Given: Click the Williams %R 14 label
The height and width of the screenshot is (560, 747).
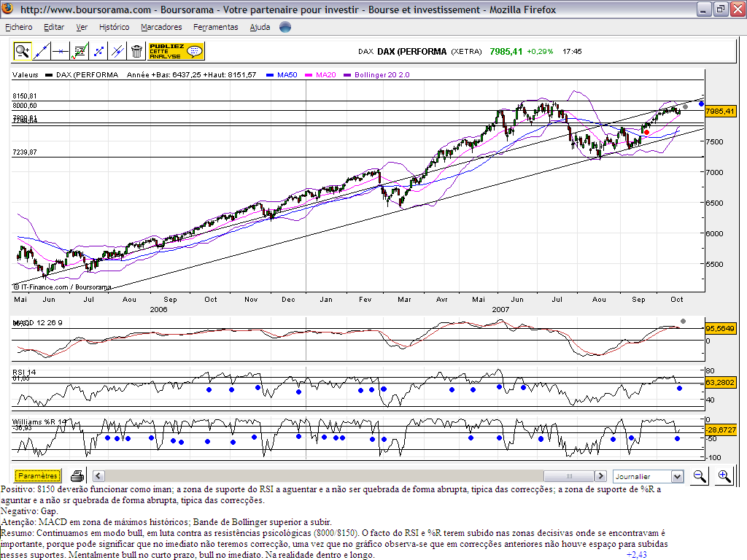Looking at the screenshot, I should pyautogui.click(x=39, y=422).
